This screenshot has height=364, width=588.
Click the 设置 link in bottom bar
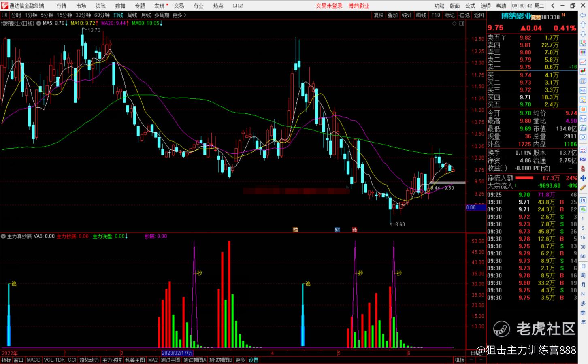tap(253, 360)
